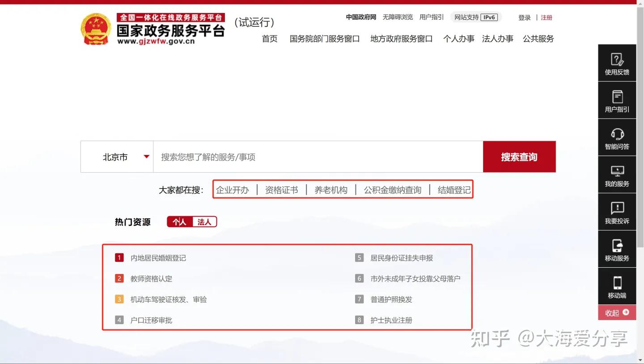This screenshot has height=364, width=644.
Task: Click the 用户指引 sidebar icon
Action: pyautogui.click(x=617, y=100)
